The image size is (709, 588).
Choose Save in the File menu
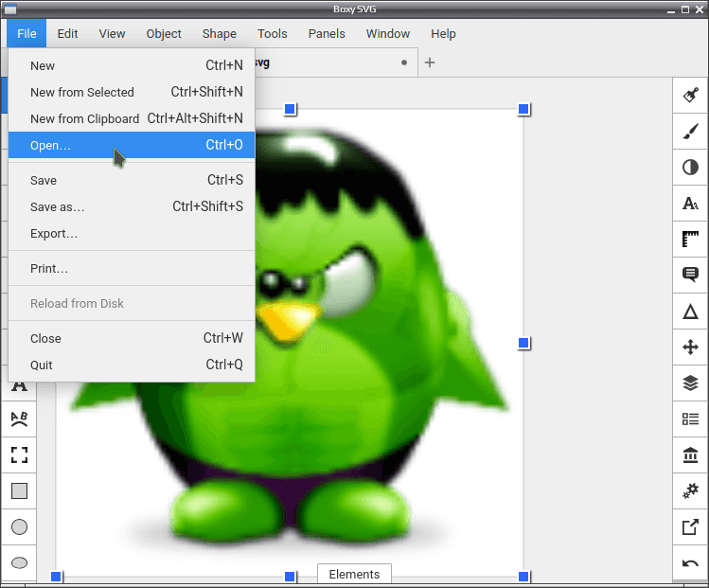click(x=132, y=180)
